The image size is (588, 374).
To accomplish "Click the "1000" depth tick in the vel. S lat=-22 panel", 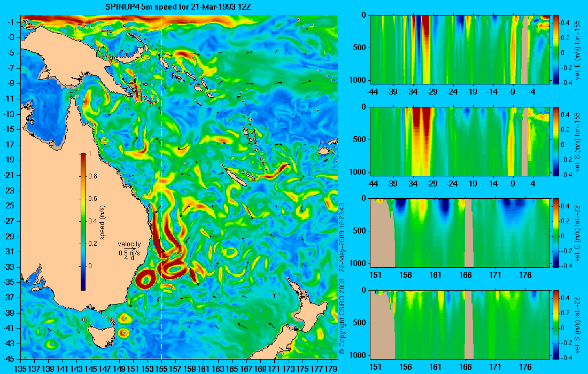I will point(359,355).
